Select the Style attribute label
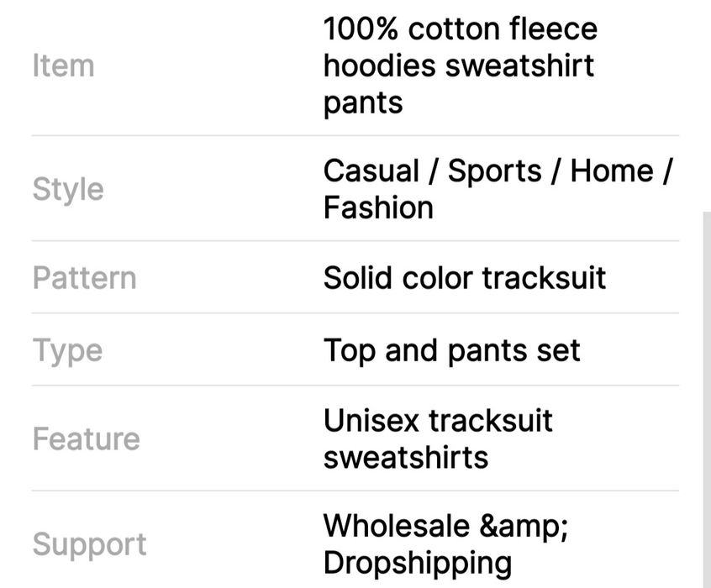This screenshot has width=711, height=588. 68,189
